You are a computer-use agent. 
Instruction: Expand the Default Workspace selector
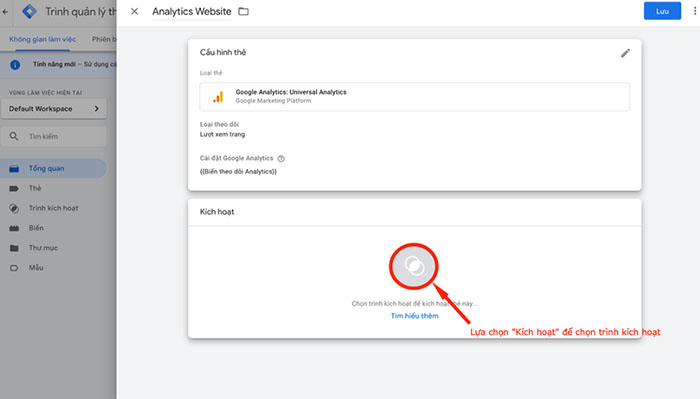tap(54, 109)
